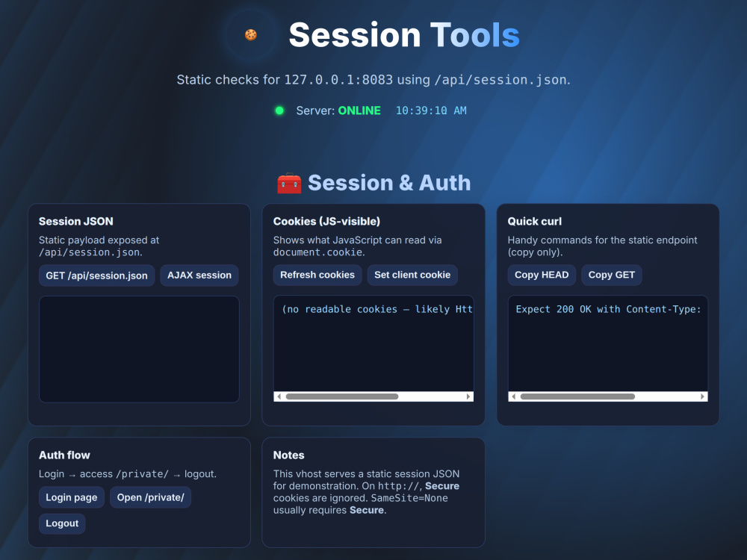Screen dimensions: 747x560
Task: Open the Login page
Action: (x=72, y=497)
